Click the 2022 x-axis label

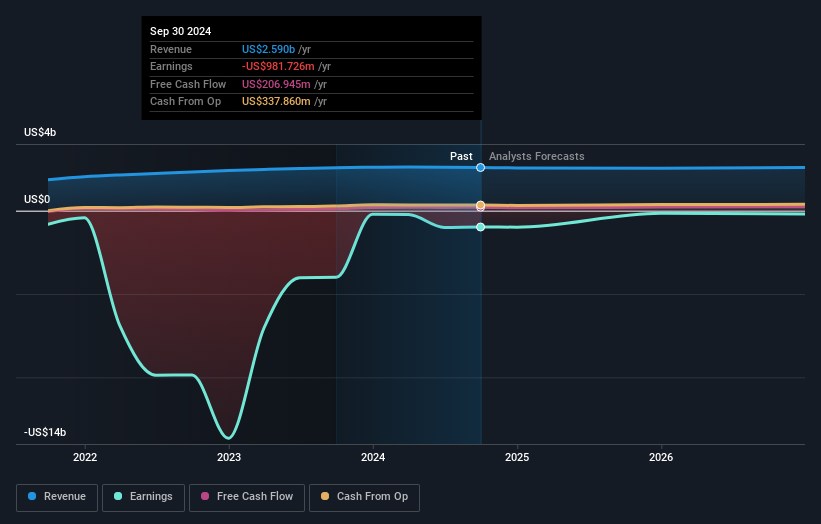coord(85,458)
